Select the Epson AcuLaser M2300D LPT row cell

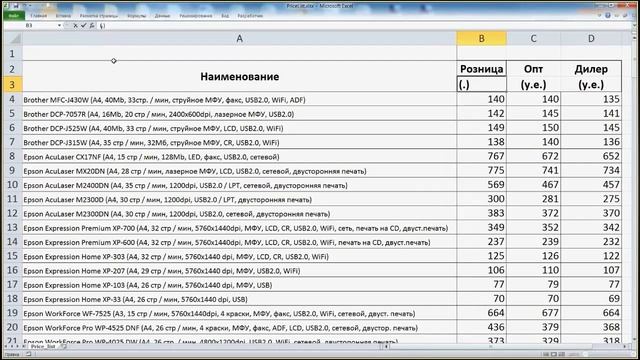pyautogui.click(x=239, y=199)
